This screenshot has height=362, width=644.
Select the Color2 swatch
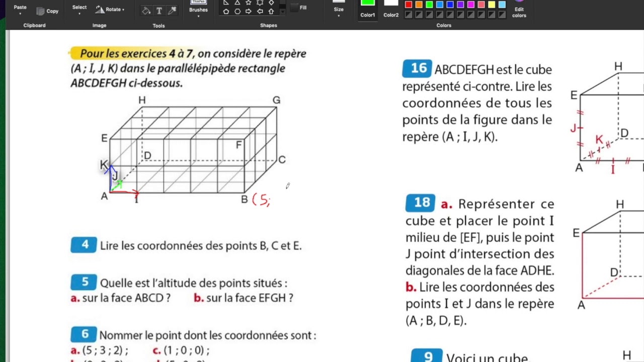click(x=391, y=9)
